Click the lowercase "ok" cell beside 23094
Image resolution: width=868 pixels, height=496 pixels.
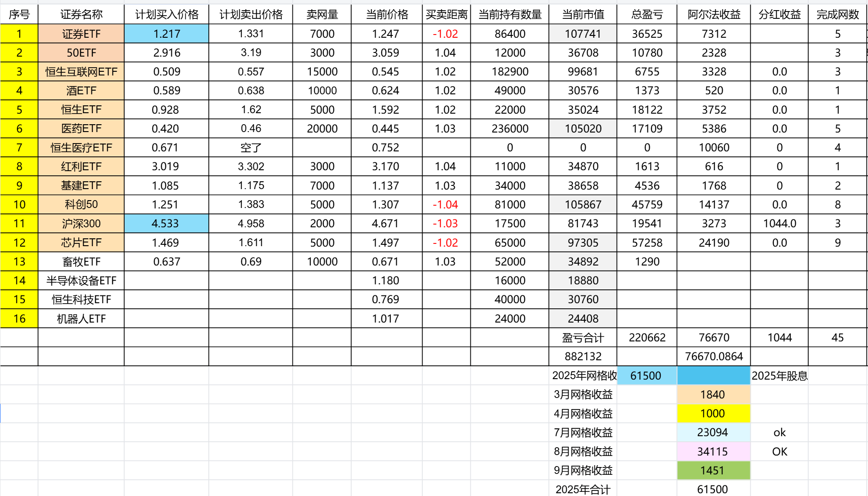(779, 433)
